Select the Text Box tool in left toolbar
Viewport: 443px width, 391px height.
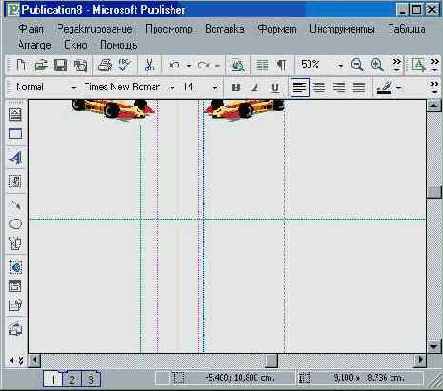click(15, 114)
